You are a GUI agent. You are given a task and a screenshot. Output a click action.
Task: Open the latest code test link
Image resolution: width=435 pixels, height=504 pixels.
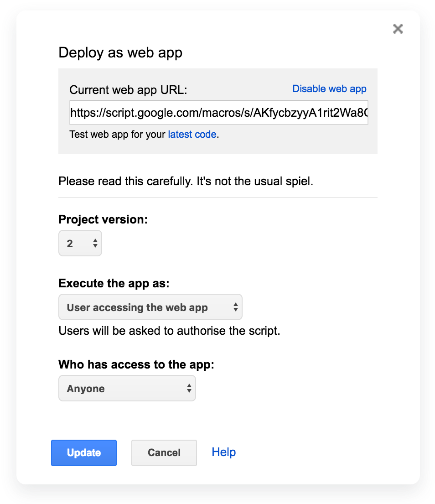pyautogui.click(x=192, y=135)
